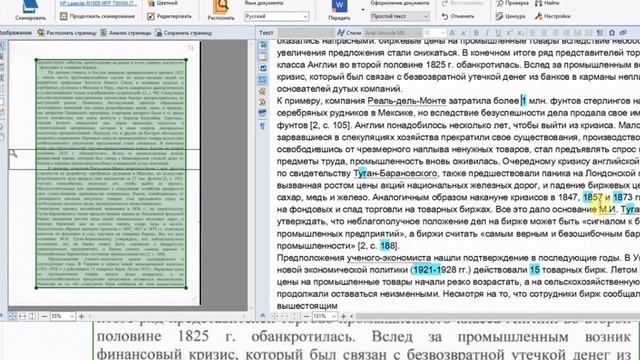Image resolution: width=640 pixels, height=360 pixels.
Task: Click the Найти binoculars search button
Action: (x=547, y=3)
